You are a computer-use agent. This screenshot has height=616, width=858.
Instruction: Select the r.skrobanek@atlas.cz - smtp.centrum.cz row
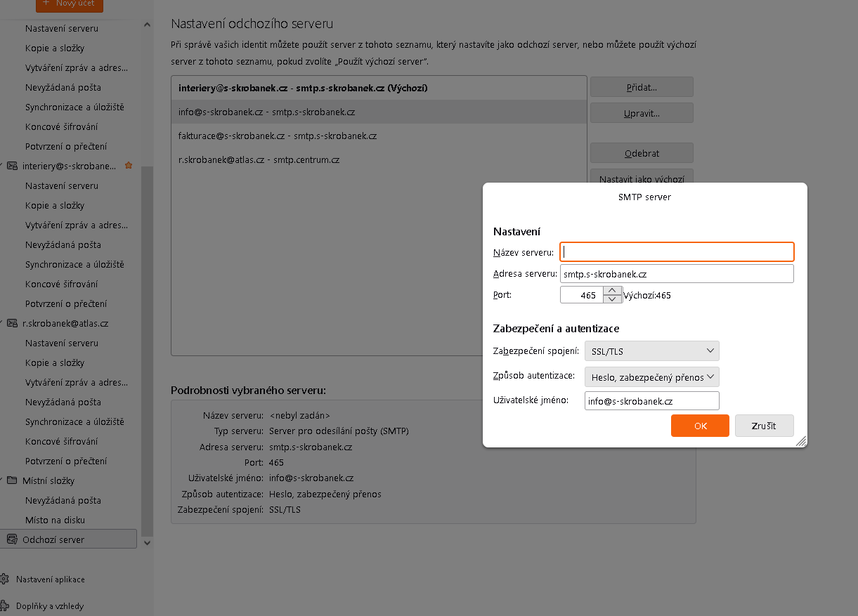pos(379,159)
